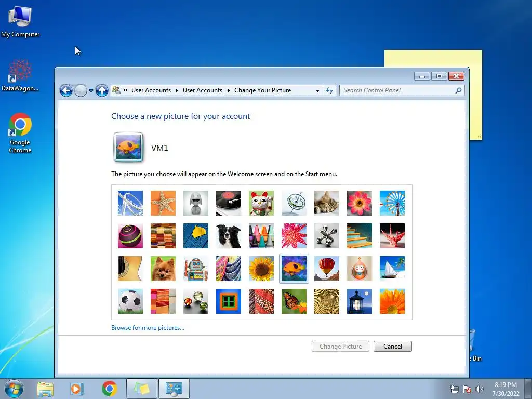The width and height of the screenshot is (532, 399).
Task: Click the search magnifier icon
Action: coord(458,90)
